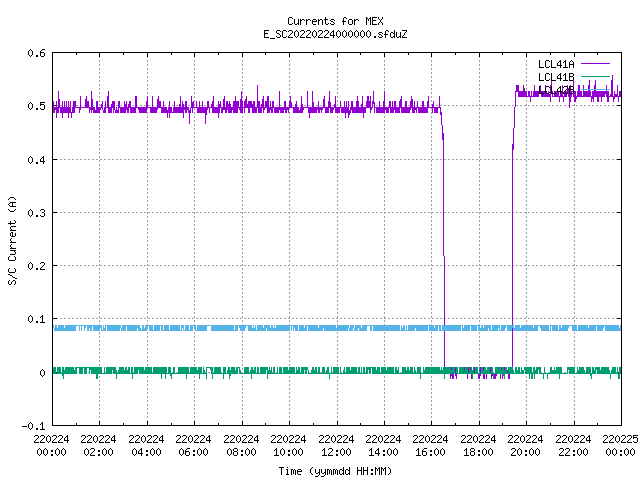Click the 220224 20:00 x-axis tick label
This screenshot has width=640, height=480.
click(x=525, y=445)
